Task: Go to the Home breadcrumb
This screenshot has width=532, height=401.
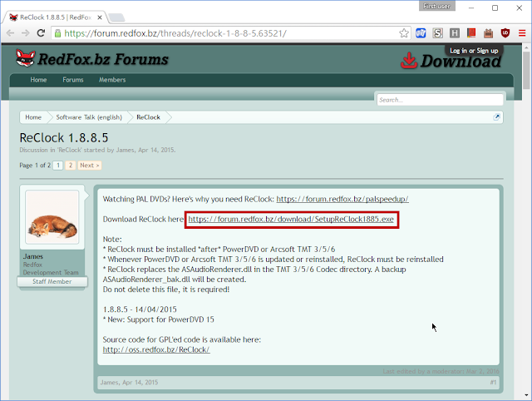Action: [x=33, y=117]
